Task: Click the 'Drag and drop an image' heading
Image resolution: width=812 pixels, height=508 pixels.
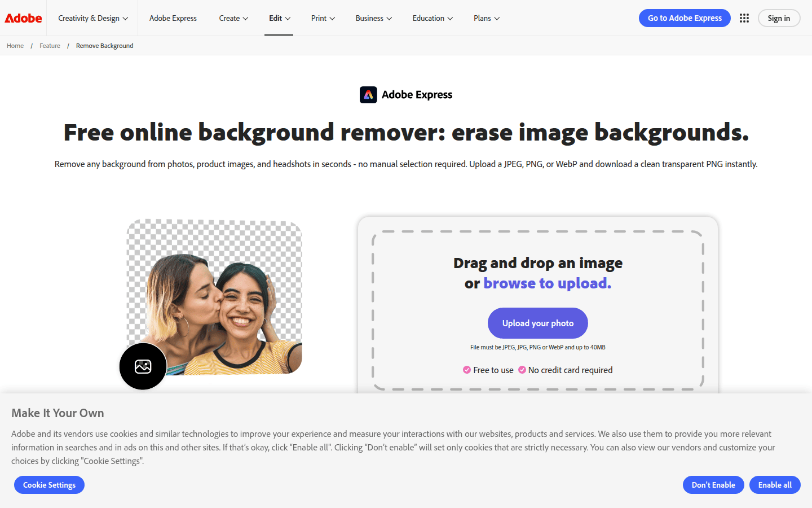Action: tap(538, 263)
